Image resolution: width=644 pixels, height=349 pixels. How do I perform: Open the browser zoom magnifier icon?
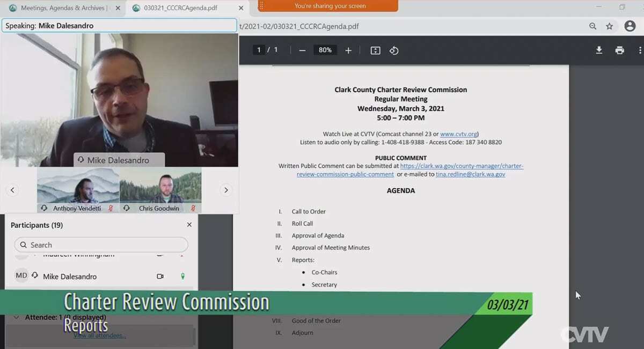[x=593, y=26]
